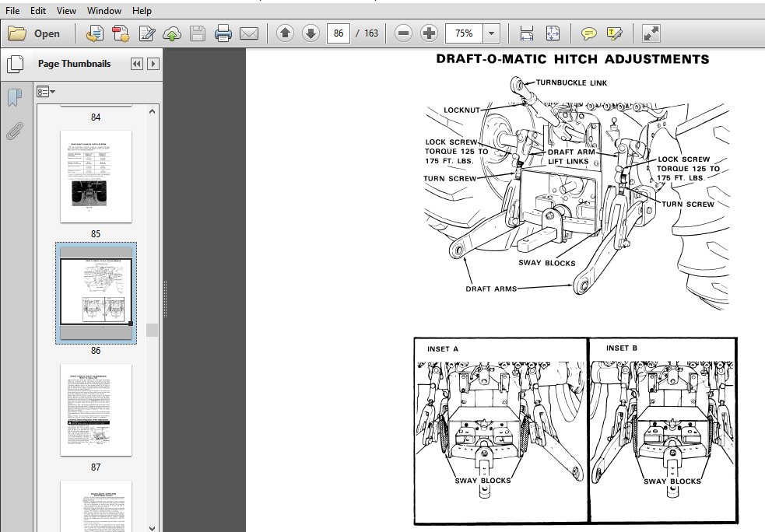The width and height of the screenshot is (765, 532).
Task: Add a sticky note comment
Action: point(589,33)
